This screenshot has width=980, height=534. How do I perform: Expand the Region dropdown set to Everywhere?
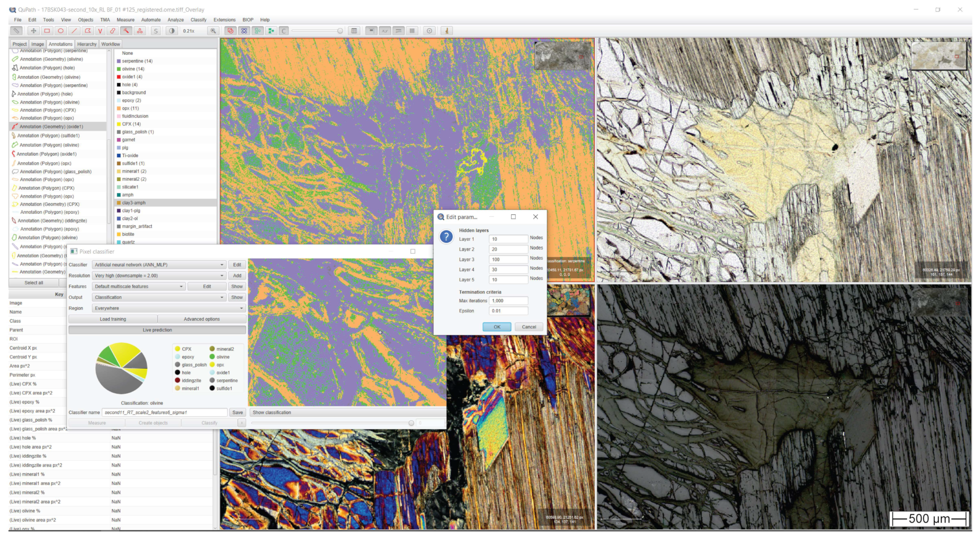[168, 308]
